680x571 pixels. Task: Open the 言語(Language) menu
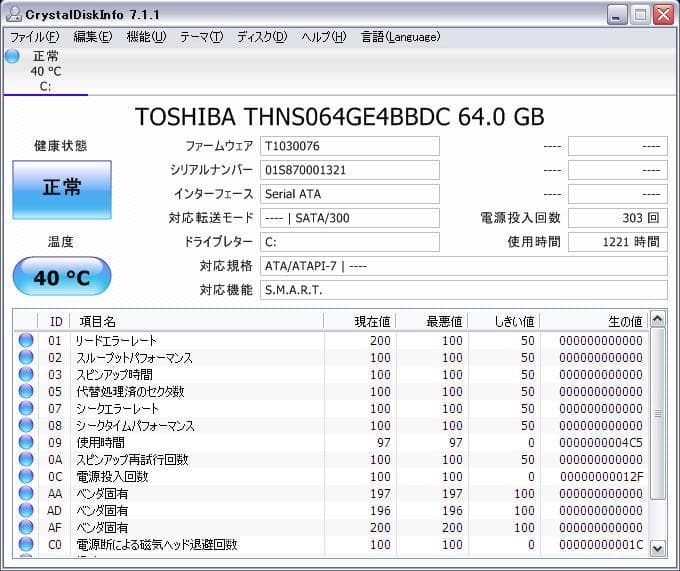401,37
